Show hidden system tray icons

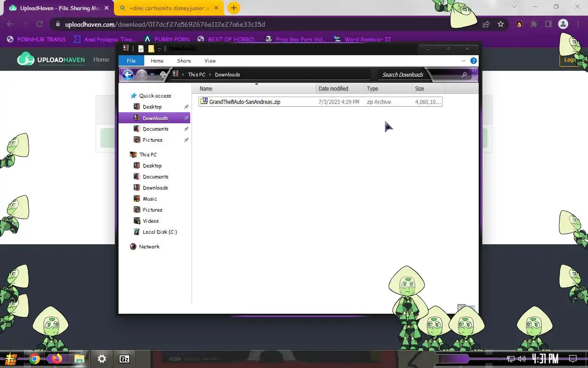point(499,359)
